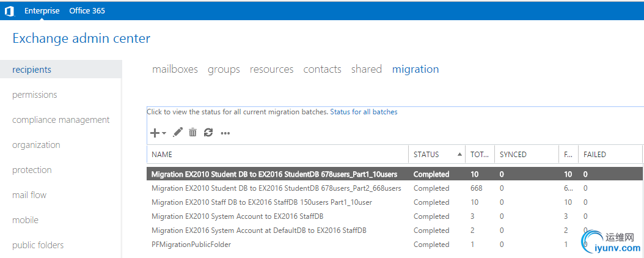Sort by the STATUS column header

point(426,155)
